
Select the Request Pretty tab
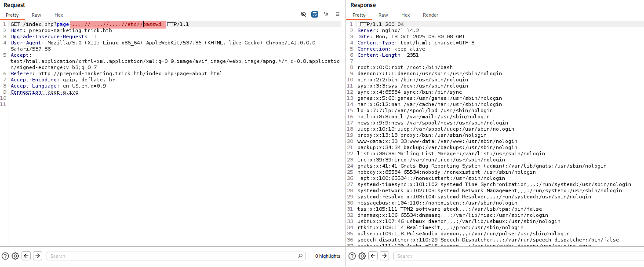click(12, 15)
